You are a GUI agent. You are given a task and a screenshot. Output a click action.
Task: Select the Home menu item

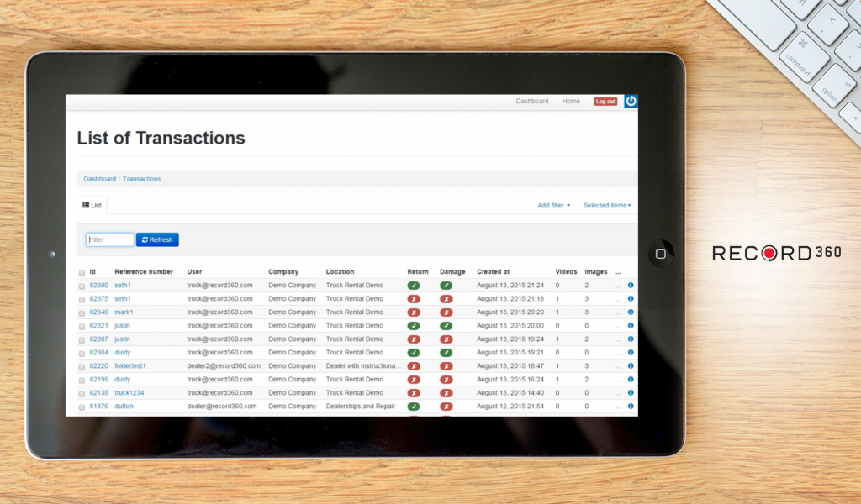(571, 101)
